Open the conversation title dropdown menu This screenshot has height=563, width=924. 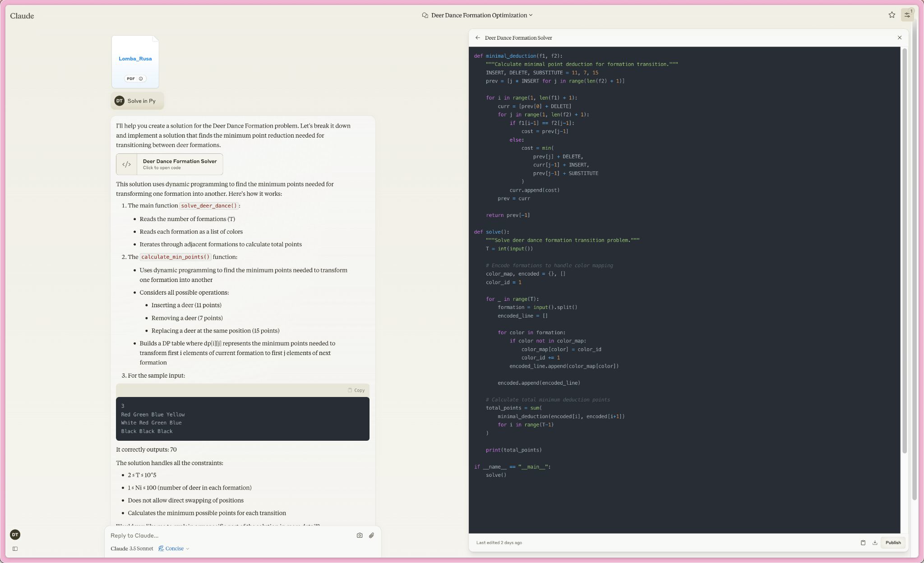[478, 15]
